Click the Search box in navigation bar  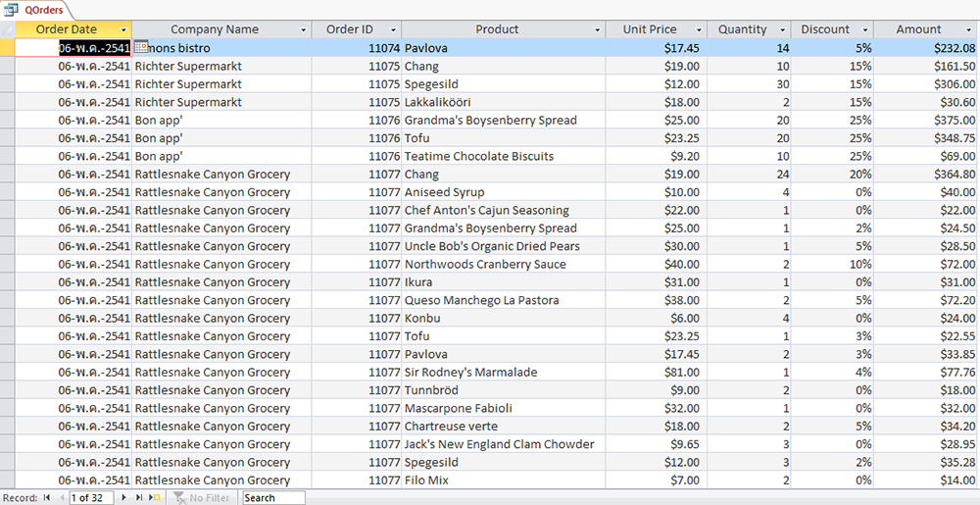coord(273,498)
